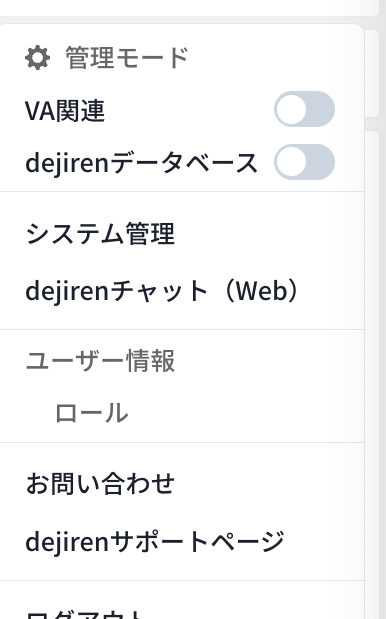The height and width of the screenshot is (619, 386).
Task: Click the white knob of dejirenデータベース switch
Action: click(x=291, y=162)
